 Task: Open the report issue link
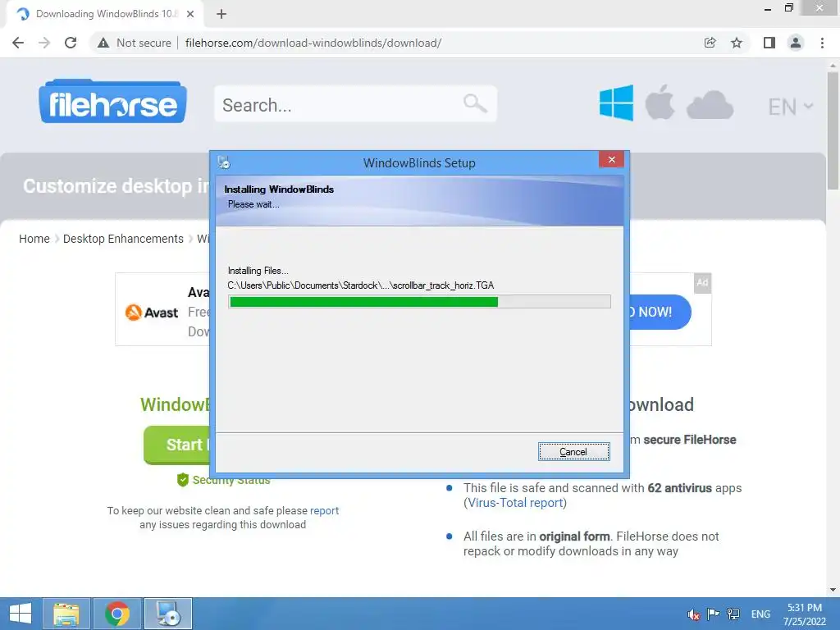(324, 510)
